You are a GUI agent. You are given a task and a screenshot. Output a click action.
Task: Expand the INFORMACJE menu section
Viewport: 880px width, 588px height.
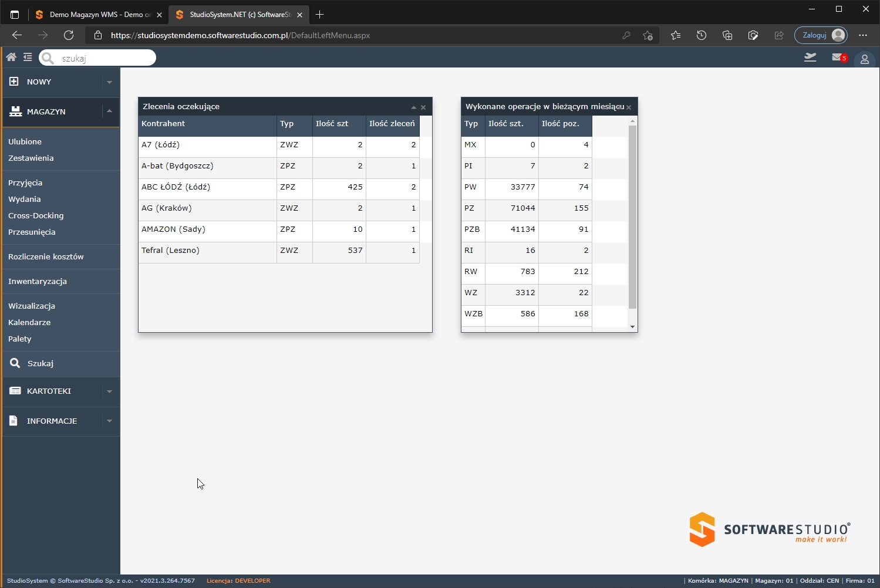click(x=109, y=421)
